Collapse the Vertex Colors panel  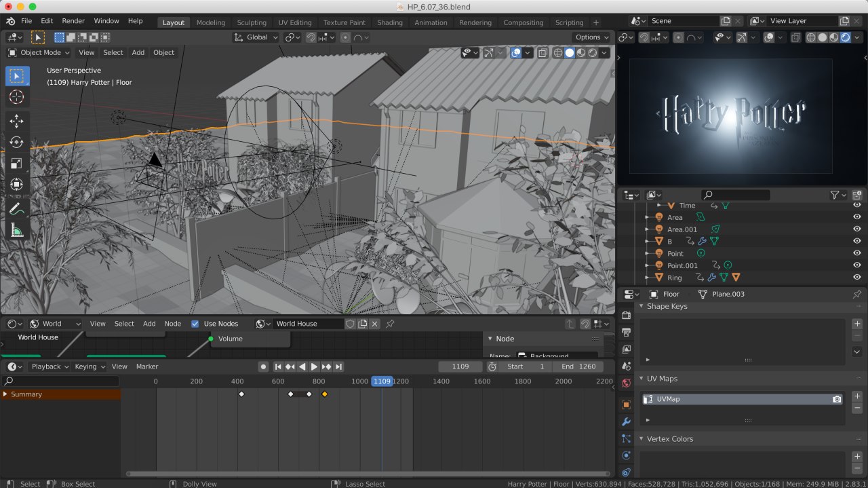click(x=642, y=439)
